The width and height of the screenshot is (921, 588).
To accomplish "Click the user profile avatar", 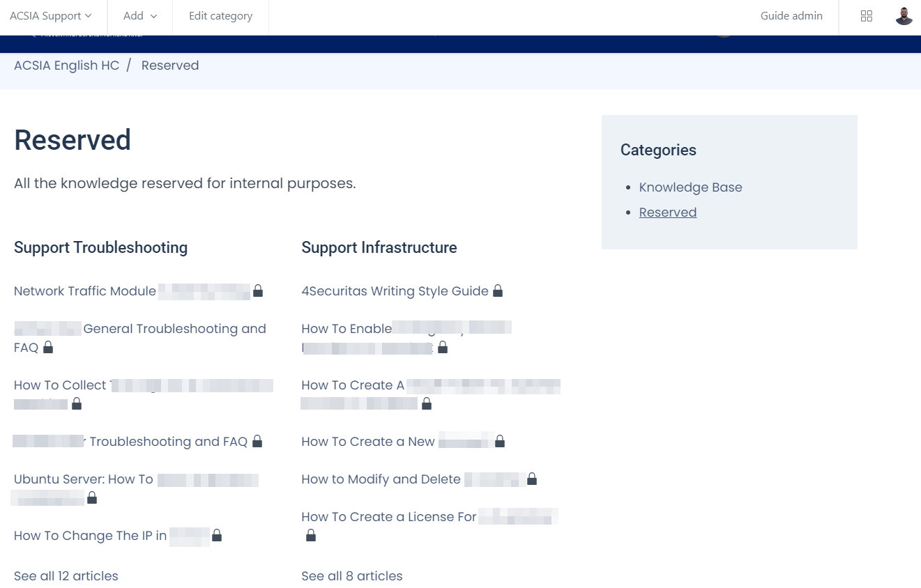I will point(904,16).
